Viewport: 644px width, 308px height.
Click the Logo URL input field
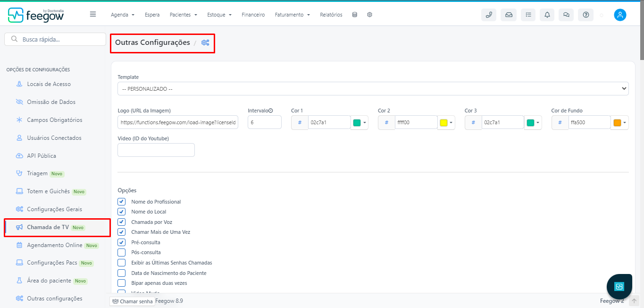(178, 122)
